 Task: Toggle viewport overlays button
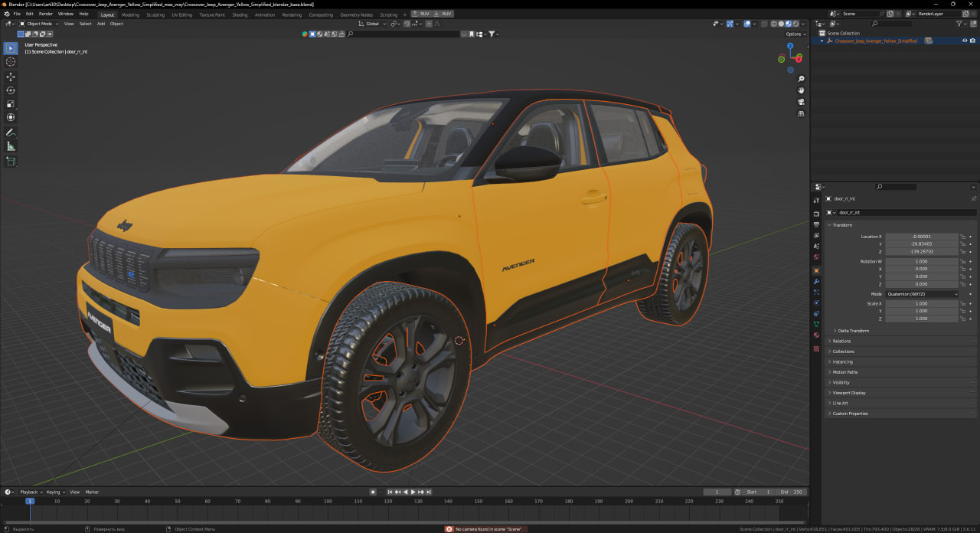(747, 24)
